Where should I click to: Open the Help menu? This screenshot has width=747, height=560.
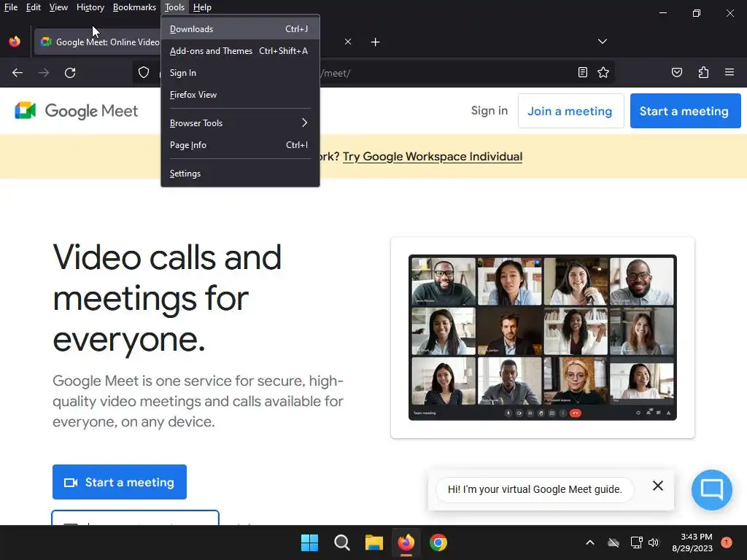point(202,7)
